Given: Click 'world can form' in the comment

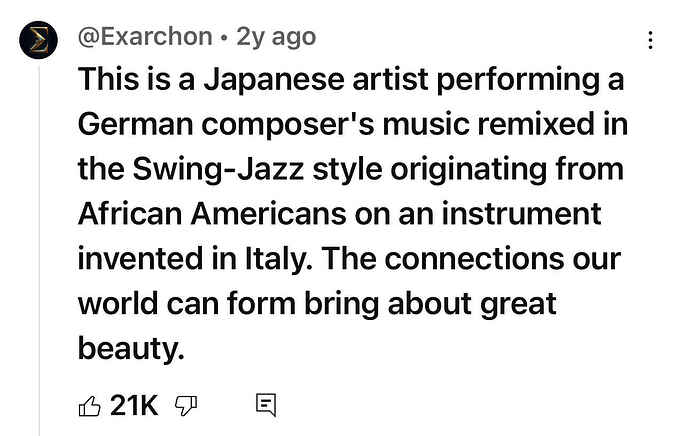Looking at the screenshot, I should point(187,304).
